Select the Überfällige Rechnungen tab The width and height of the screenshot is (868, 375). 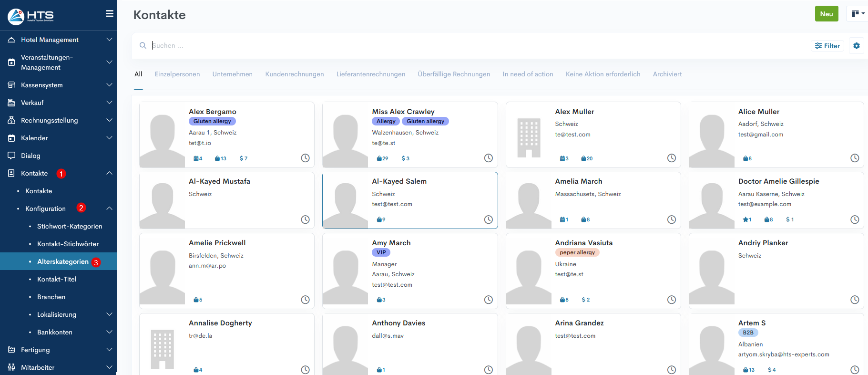tap(454, 74)
